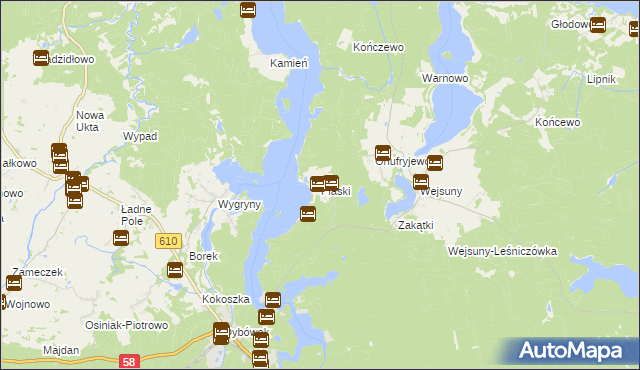
Task: Click the Borek village label
Action: (203, 256)
